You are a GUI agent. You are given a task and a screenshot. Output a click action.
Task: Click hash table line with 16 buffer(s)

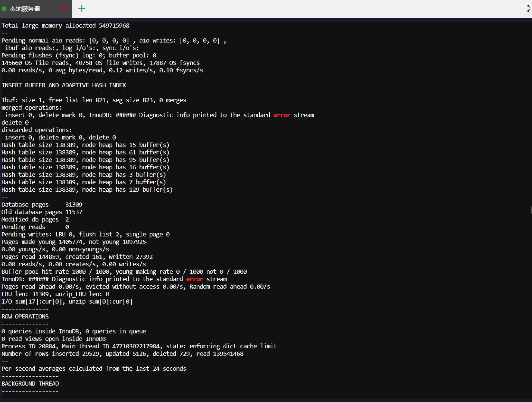[x=85, y=167]
